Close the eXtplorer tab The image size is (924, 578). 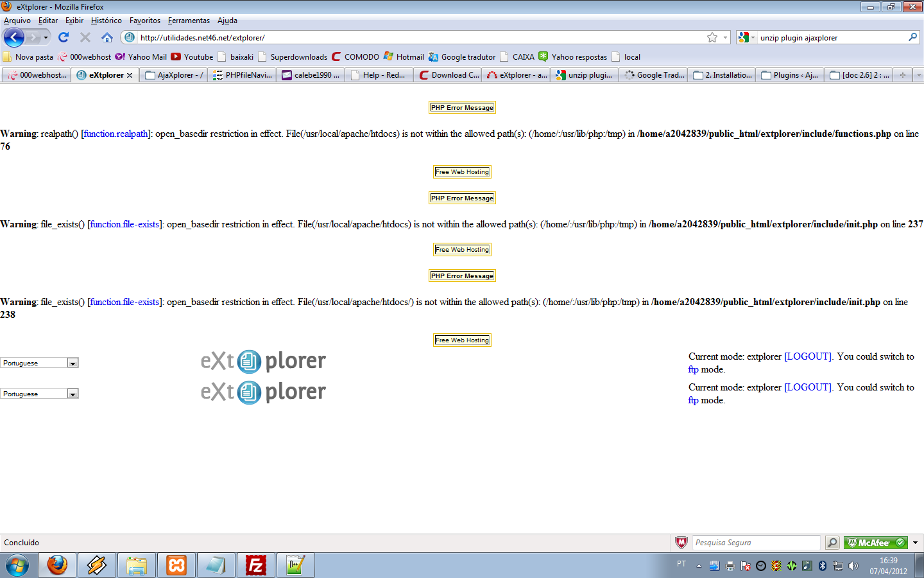[130, 75]
